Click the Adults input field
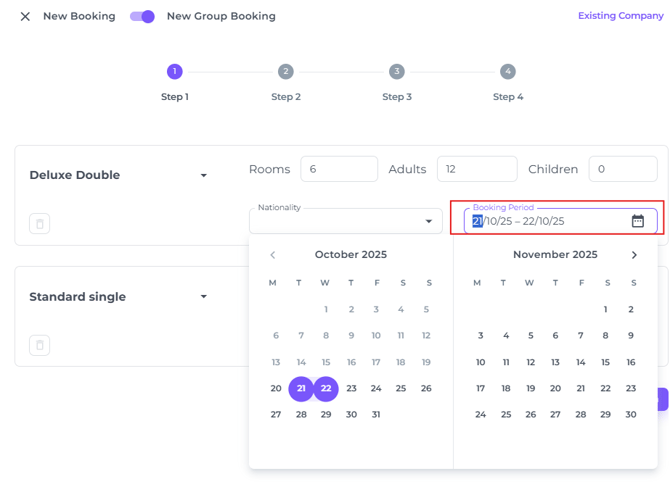Image resolution: width=670 pixels, height=487 pixels. [476, 169]
